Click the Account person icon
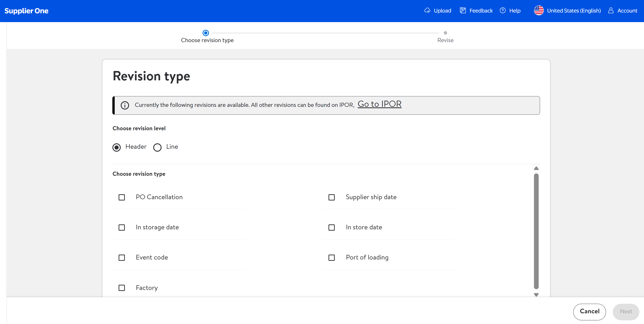Viewport: 644px width, 324px height. [611, 11]
